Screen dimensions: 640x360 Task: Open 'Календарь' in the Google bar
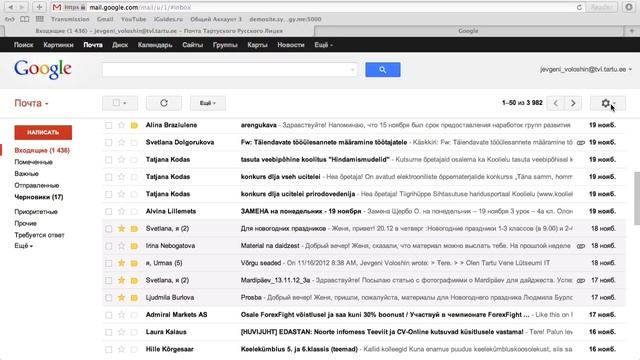click(155, 45)
